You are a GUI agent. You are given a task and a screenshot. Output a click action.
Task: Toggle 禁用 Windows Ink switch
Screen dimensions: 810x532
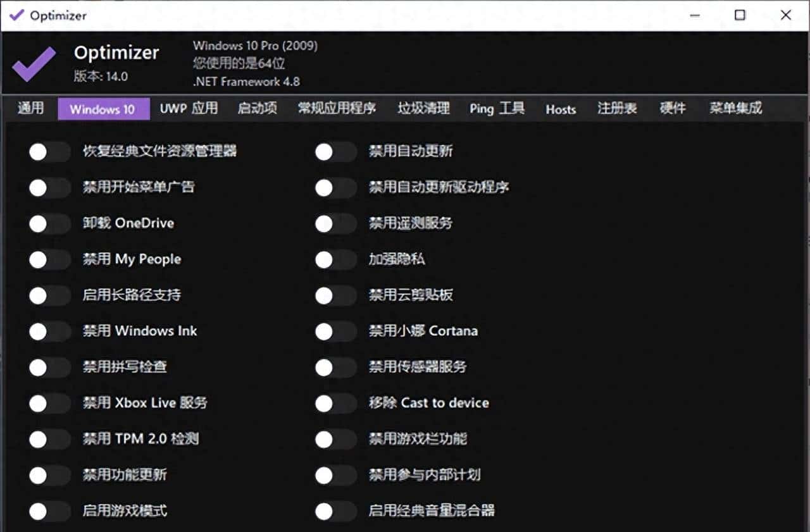[x=49, y=331]
